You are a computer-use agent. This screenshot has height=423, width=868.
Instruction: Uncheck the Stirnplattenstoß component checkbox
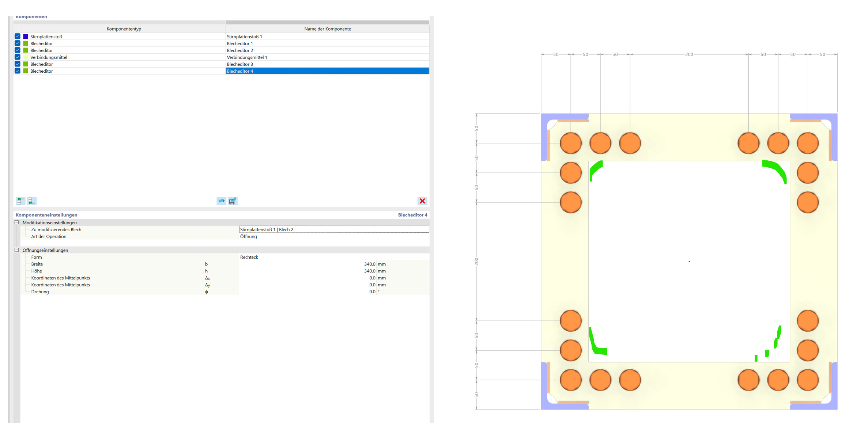(18, 37)
